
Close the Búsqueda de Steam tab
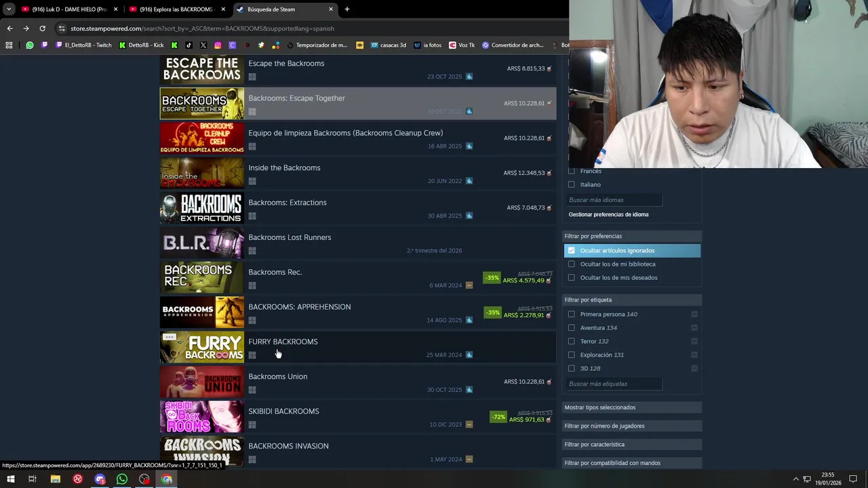[331, 9]
